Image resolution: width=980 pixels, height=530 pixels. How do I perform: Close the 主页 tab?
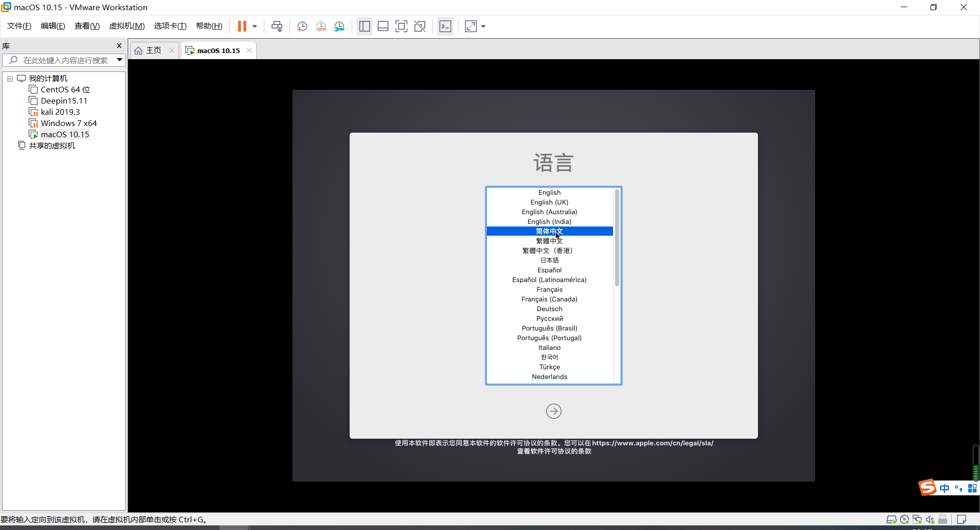(x=171, y=50)
